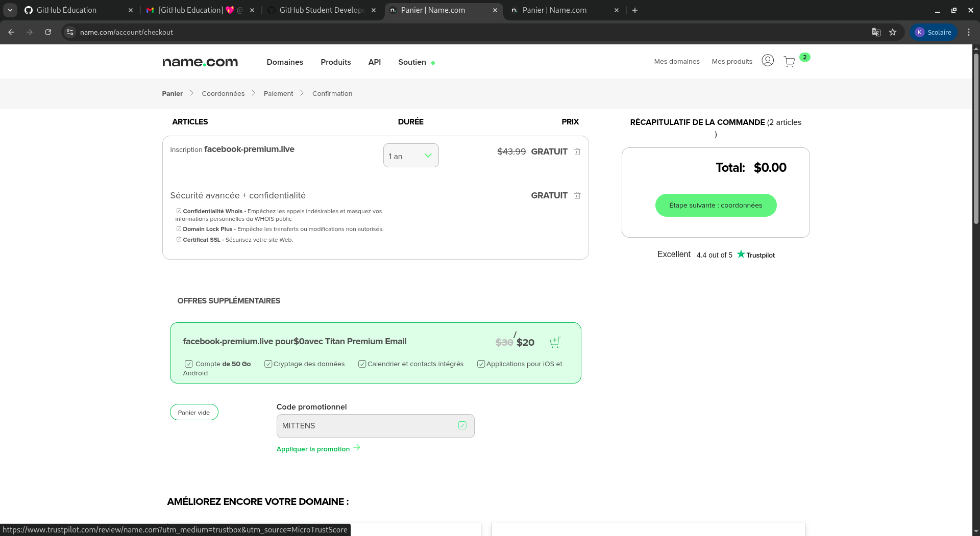Reload the checkout page
Screen dimensions: 980x536
point(48,32)
